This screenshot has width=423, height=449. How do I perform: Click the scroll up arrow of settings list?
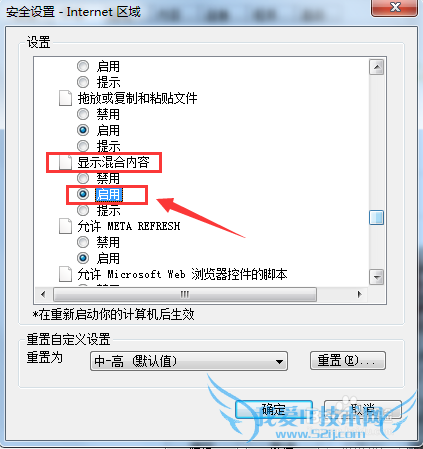click(x=377, y=67)
